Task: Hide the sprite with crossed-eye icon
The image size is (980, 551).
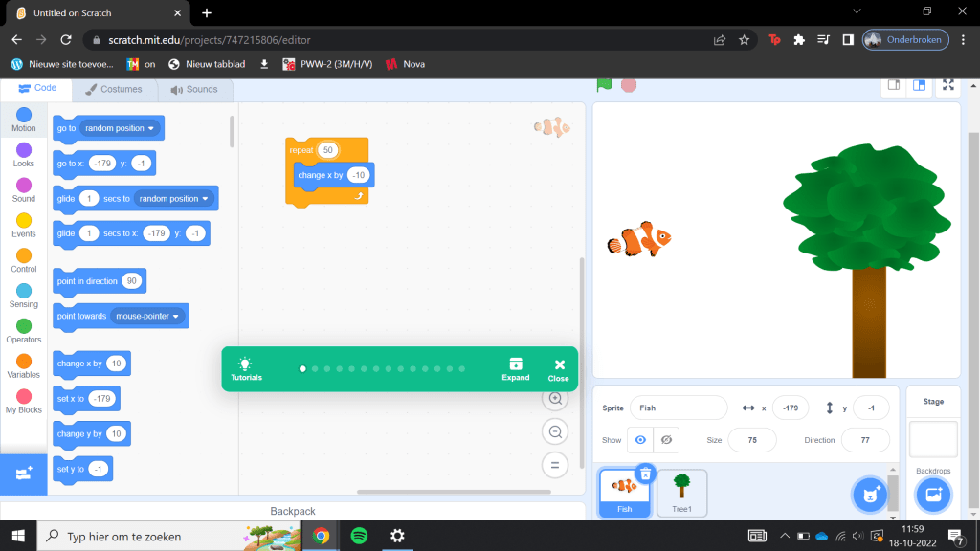Action: pyautogui.click(x=666, y=440)
